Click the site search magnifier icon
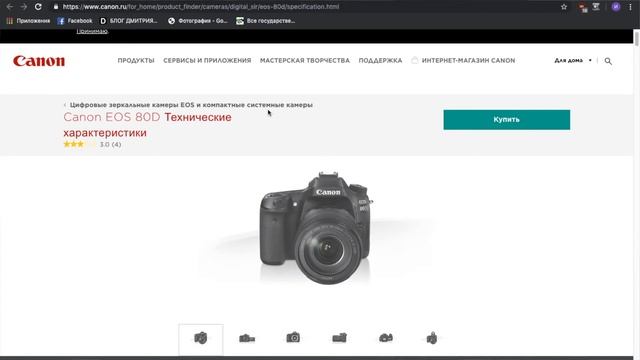The height and width of the screenshot is (360, 640). point(608,61)
